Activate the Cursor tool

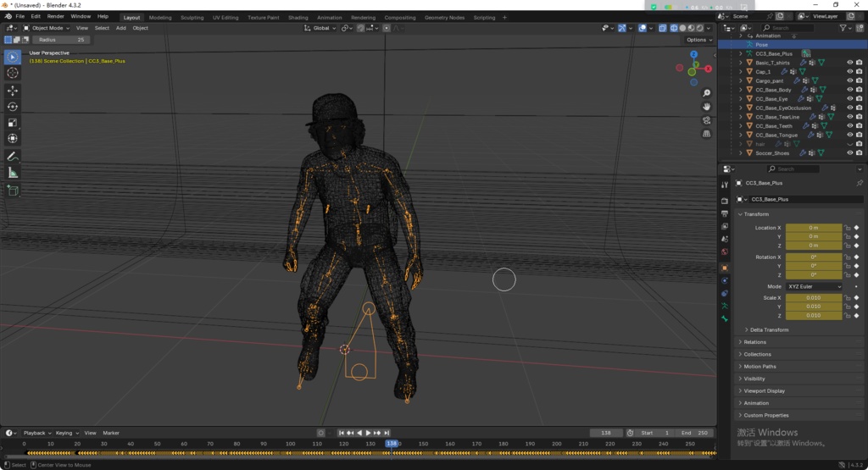coord(13,73)
